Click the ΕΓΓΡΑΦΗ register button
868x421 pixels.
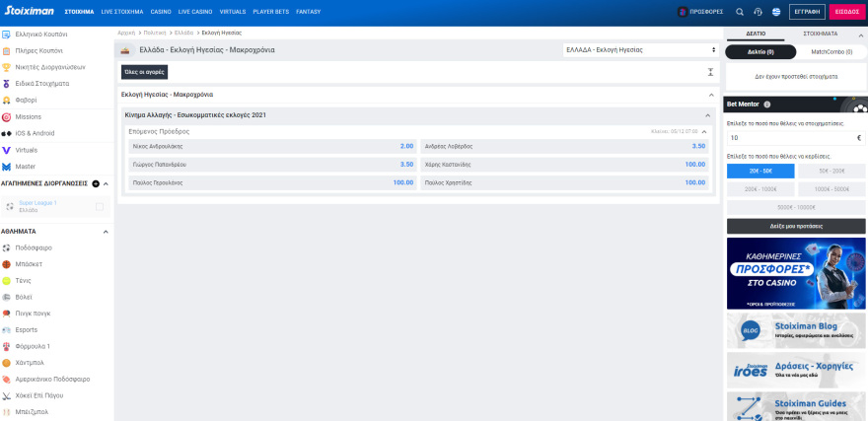808,12
